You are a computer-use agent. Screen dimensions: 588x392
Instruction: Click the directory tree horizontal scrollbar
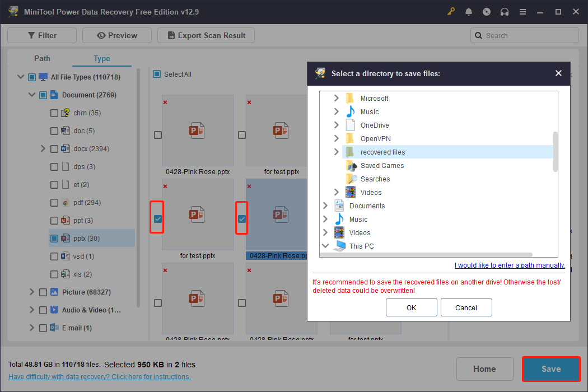[426, 255]
